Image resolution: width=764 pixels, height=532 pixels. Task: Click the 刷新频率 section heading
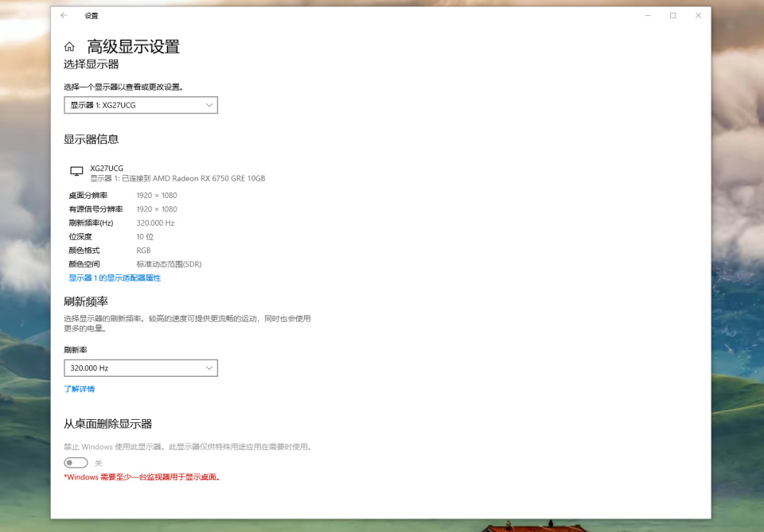(86, 301)
